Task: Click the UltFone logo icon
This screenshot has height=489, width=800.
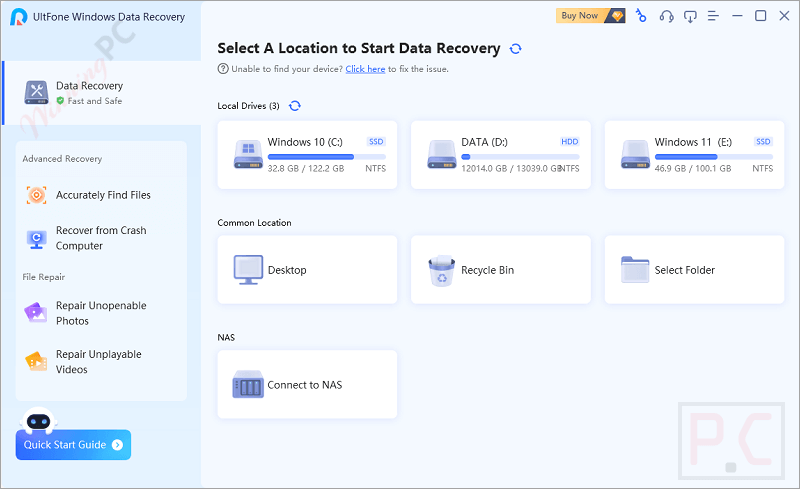Action: coord(18,17)
